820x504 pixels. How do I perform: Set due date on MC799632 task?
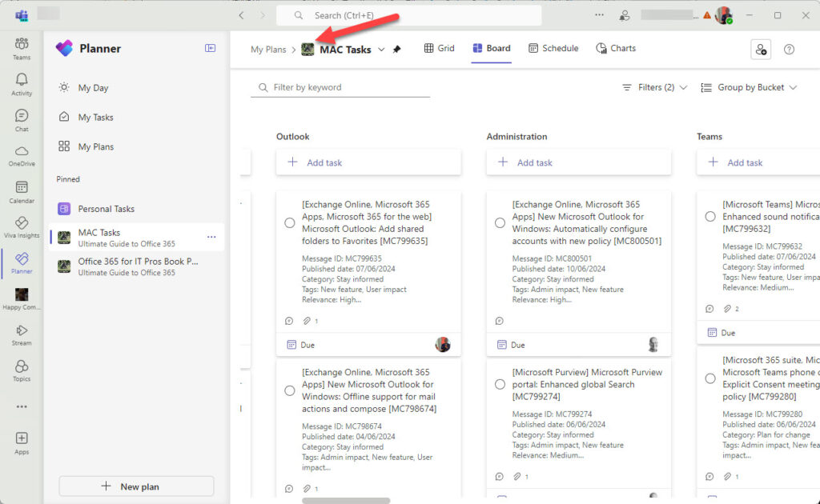[x=722, y=333]
